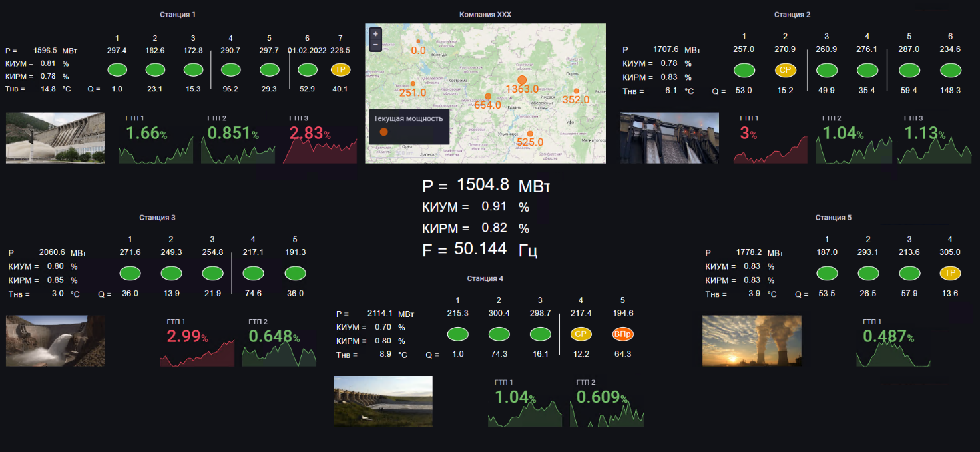Open the Станция 3 panel title

pyautogui.click(x=157, y=218)
